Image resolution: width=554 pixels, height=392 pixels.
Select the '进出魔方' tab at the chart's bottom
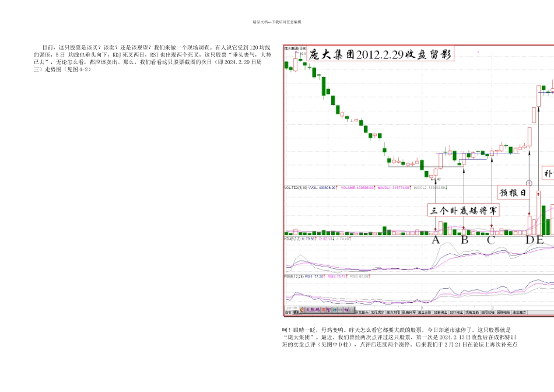pyautogui.click(x=518, y=313)
